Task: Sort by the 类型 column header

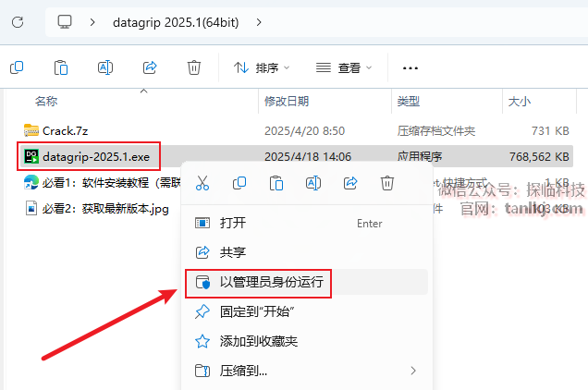Action: 409,102
